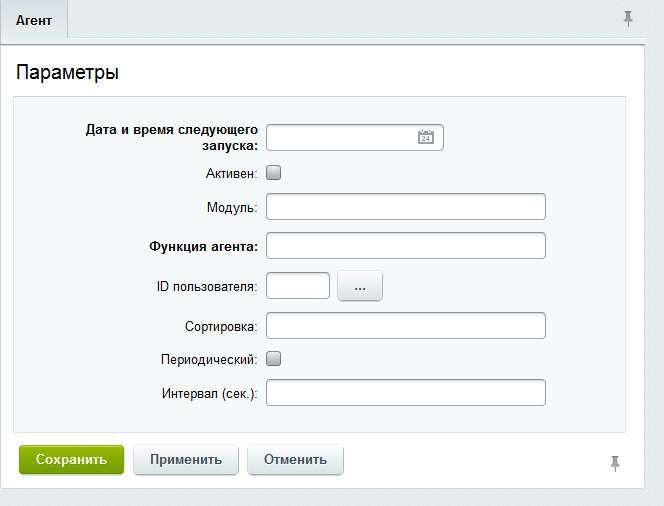Screen dimensions: 664x506
Task: Click into the Модуль text field
Action: [x=406, y=207]
